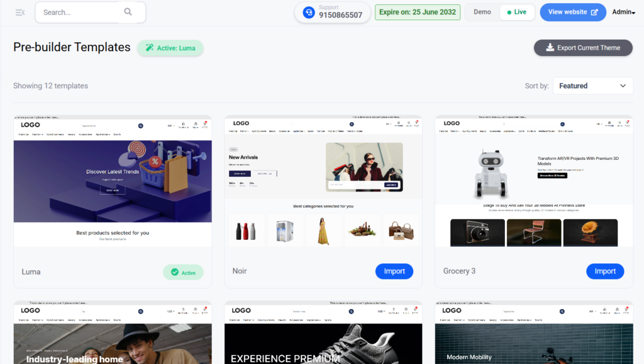Click the external link icon in View website
The width and height of the screenshot is (644, 364).
click(x=594, y=13)
